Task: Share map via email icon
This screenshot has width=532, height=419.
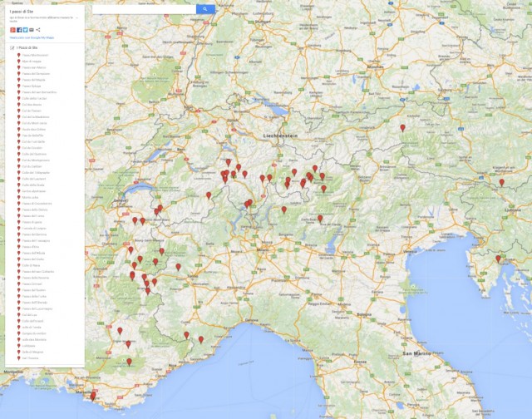Action: tap(32, 30)
